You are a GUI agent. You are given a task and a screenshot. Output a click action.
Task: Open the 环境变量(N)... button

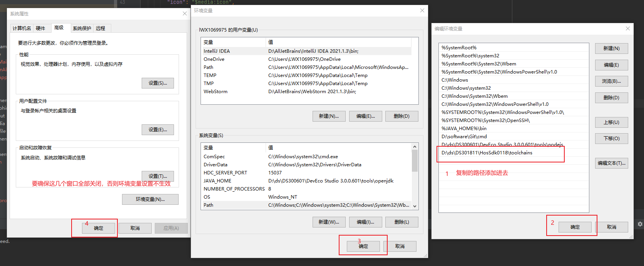point(150,199)
